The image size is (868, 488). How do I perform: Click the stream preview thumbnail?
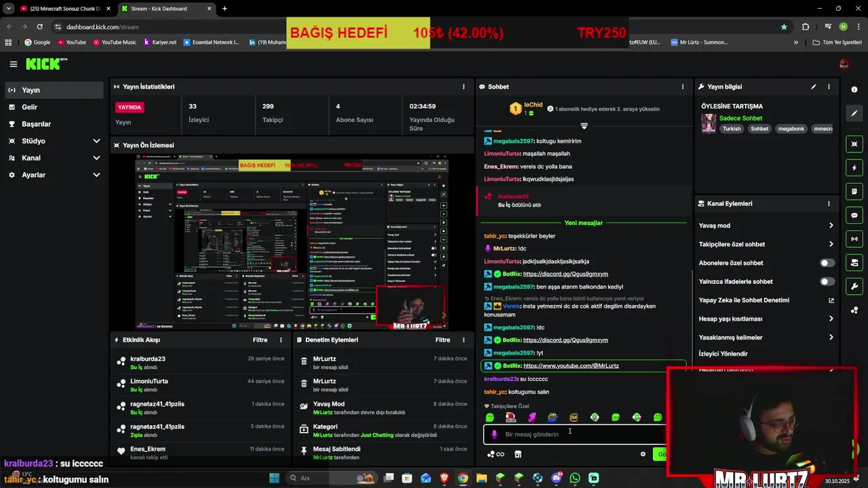(x=292, y=243)
